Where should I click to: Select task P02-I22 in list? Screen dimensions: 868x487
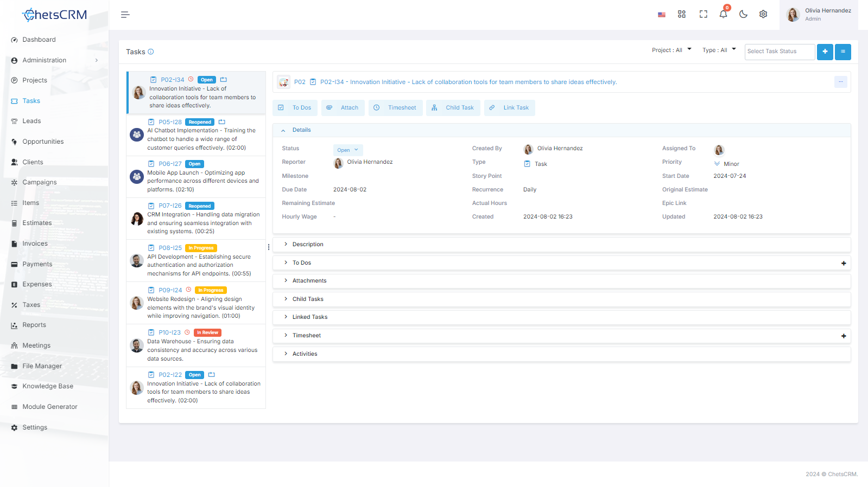[x=196, y=388]
